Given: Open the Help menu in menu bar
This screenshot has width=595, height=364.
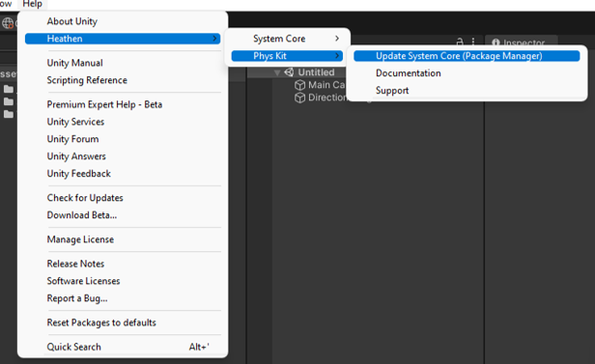Looking at the screenshot, I should coord(32,4).
